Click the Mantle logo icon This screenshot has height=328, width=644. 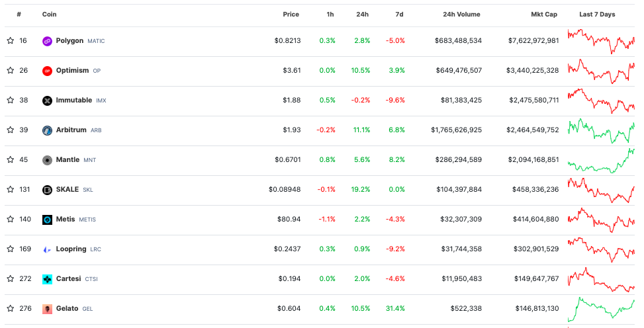click(47, 160)
